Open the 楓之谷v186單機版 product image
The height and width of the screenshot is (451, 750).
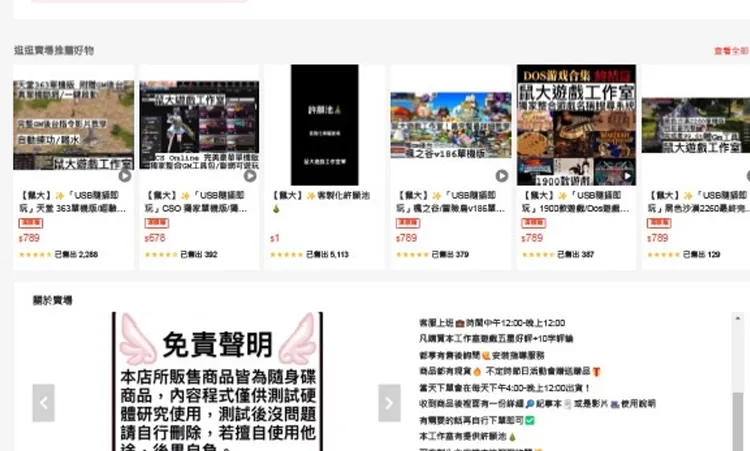(x=451, y=125)
